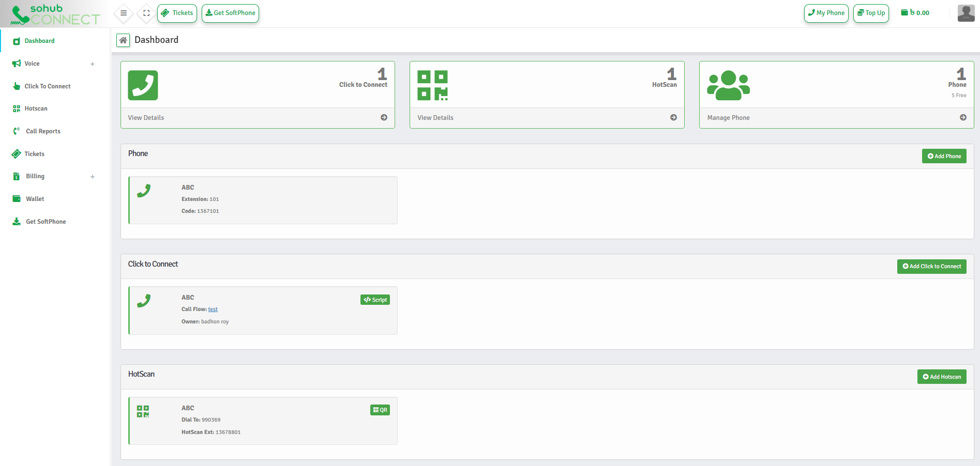Click the QR code icon on HotScan card
Viewport: 980px width, 466px height.
point(380,410)
